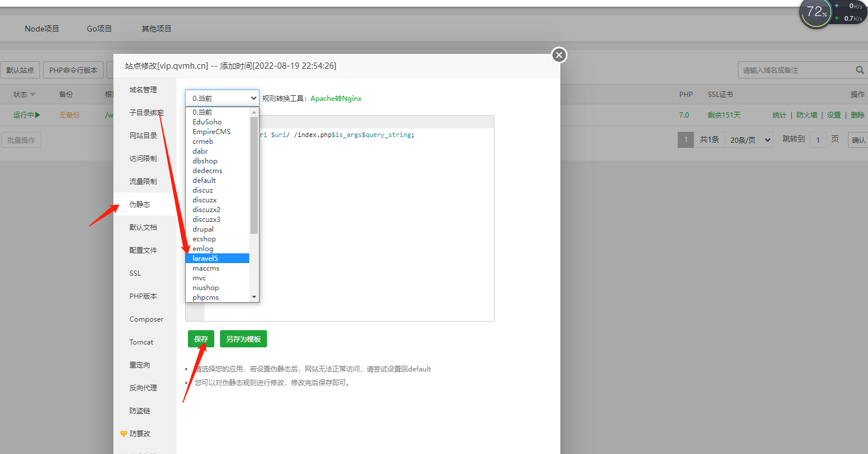
Task: Pick phpcms from the template list
Action: [217, 298]
